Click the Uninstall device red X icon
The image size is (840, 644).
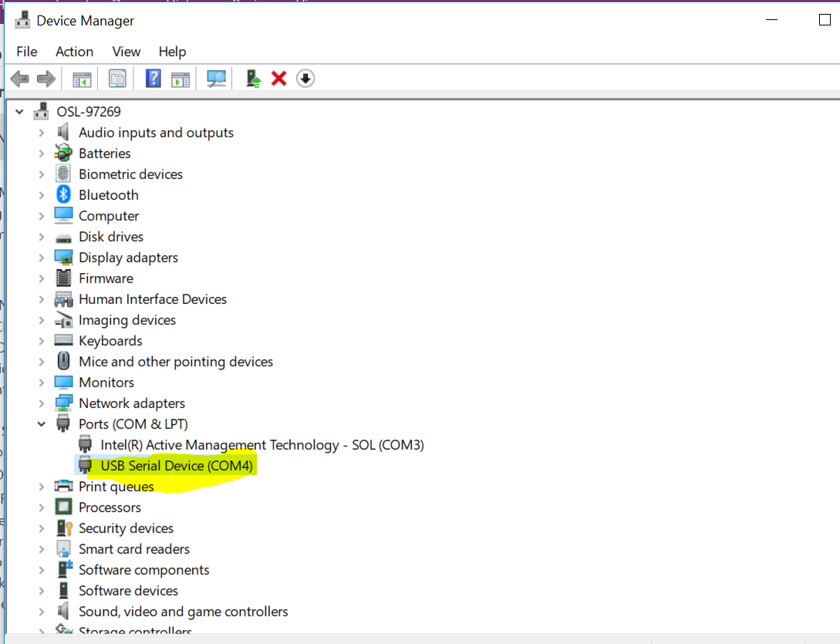[x=278, y=78]
